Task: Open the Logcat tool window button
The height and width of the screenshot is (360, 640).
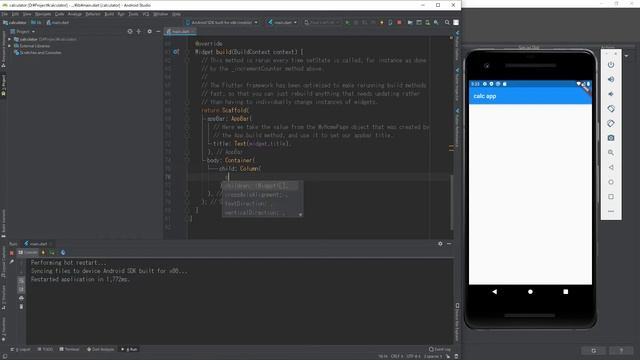Action: (21, 349)
